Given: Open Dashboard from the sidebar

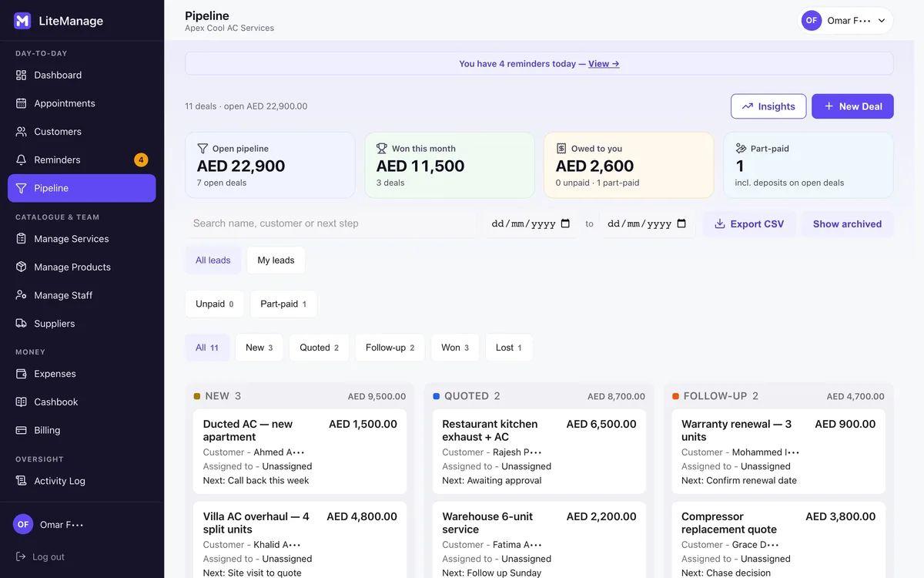Looking at the screenshot, I should (x=82, y=75).
